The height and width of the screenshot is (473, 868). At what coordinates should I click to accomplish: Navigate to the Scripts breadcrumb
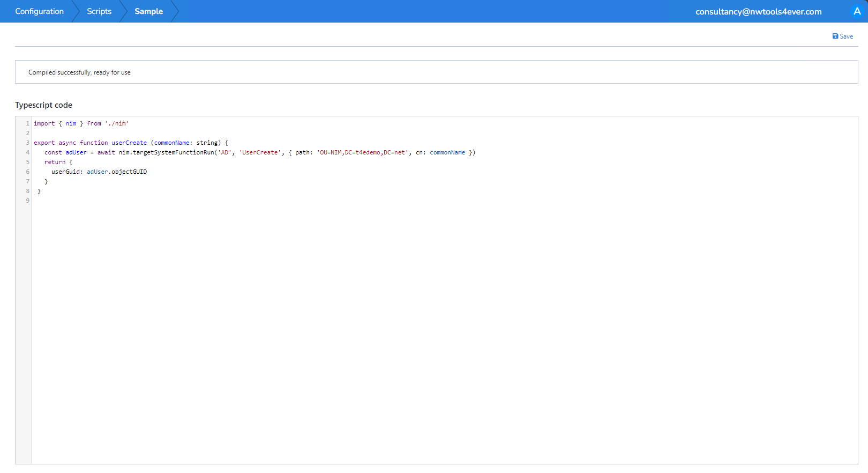(99, 11)
